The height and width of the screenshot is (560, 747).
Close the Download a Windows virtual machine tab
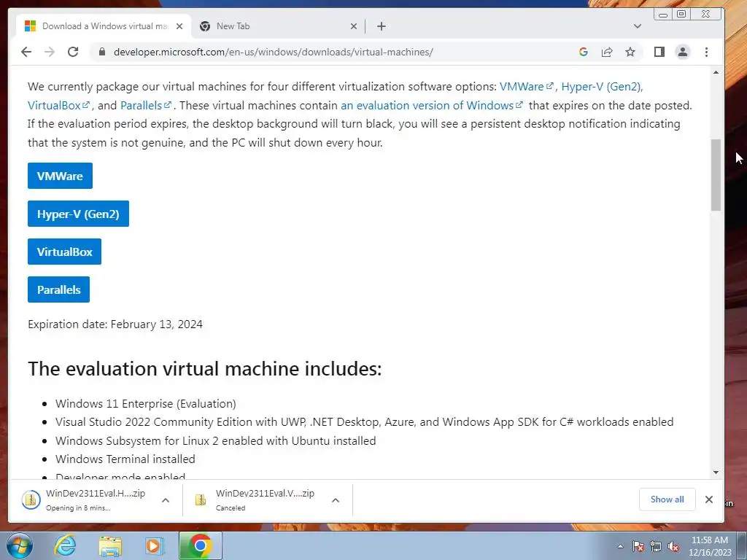[179, 26]
